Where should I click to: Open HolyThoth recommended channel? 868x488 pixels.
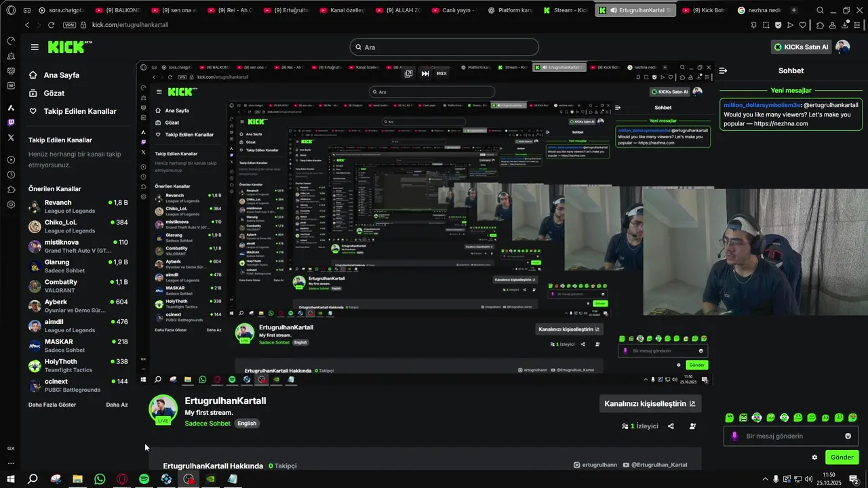78,365
